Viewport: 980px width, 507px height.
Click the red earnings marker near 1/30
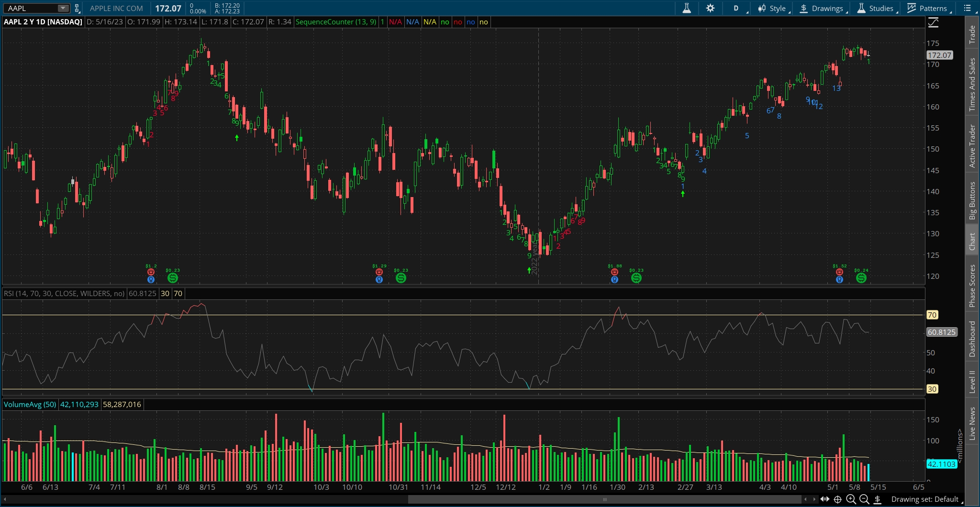[614, 272]
